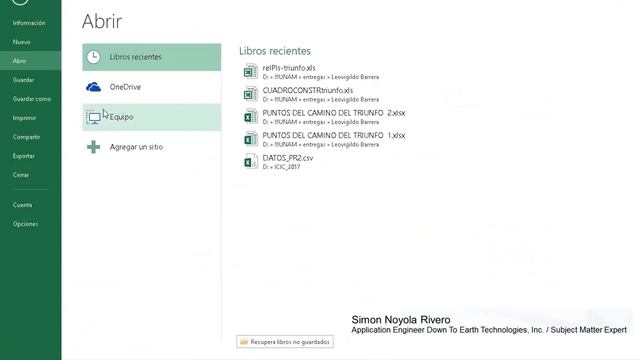Screen dimensions: 640x360
Task: Select Nuevo in the sidebar
Action: point(21,42)
